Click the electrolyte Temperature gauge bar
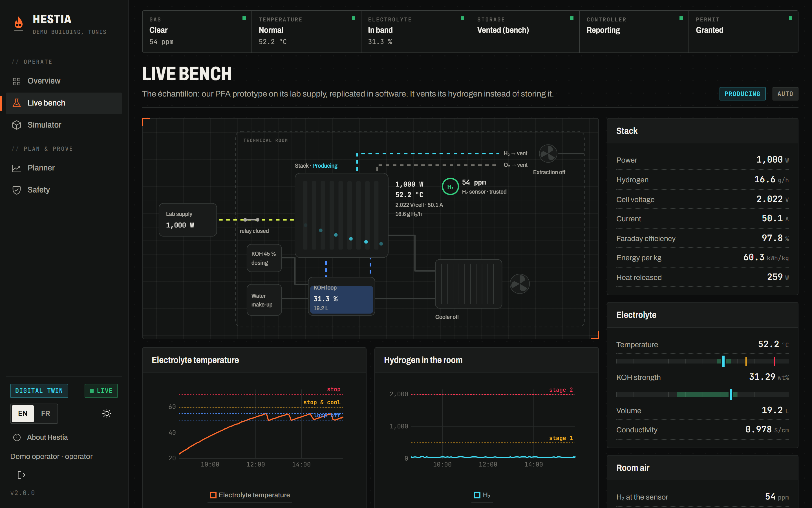 click(x=702, y=361)
